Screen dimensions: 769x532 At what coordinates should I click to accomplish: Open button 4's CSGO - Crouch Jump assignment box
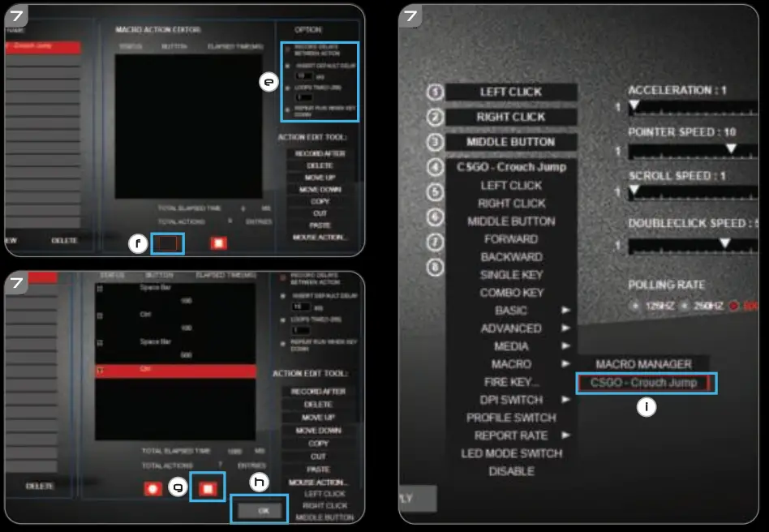[x=511, y=167]
